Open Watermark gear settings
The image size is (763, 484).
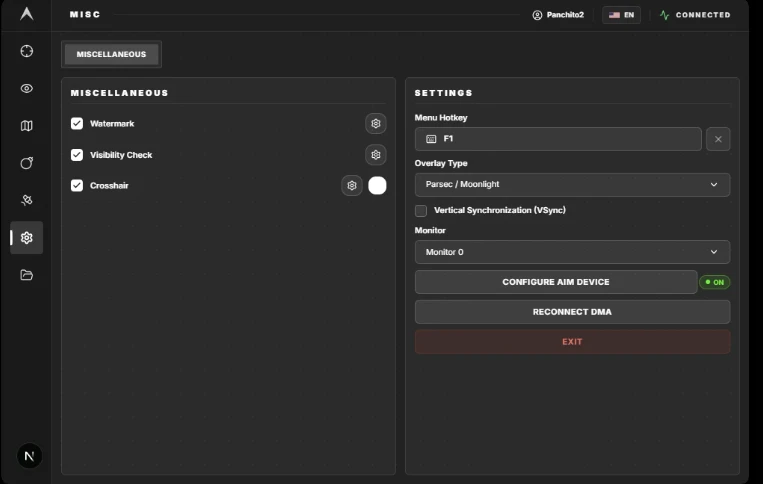(376, 124)
